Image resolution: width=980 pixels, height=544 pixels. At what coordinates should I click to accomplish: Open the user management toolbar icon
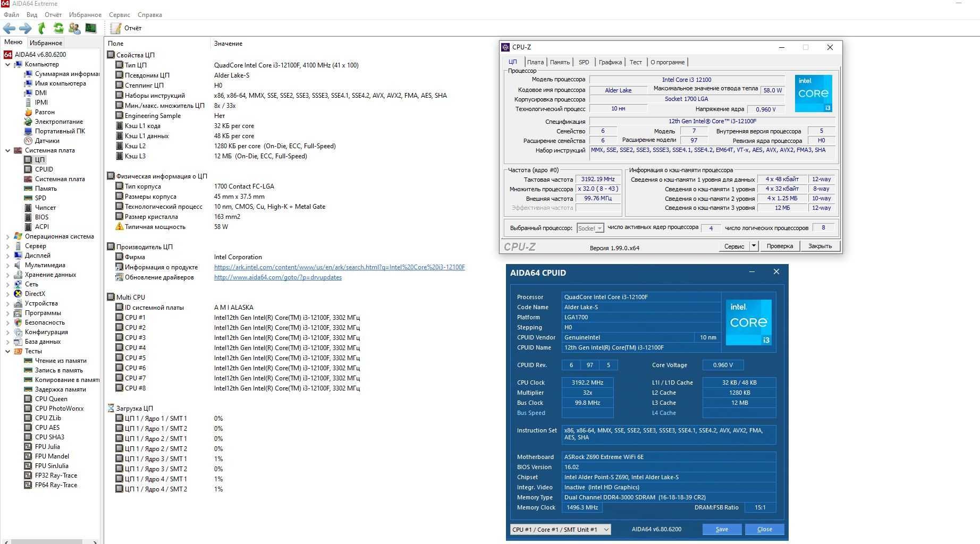point(74,28)
